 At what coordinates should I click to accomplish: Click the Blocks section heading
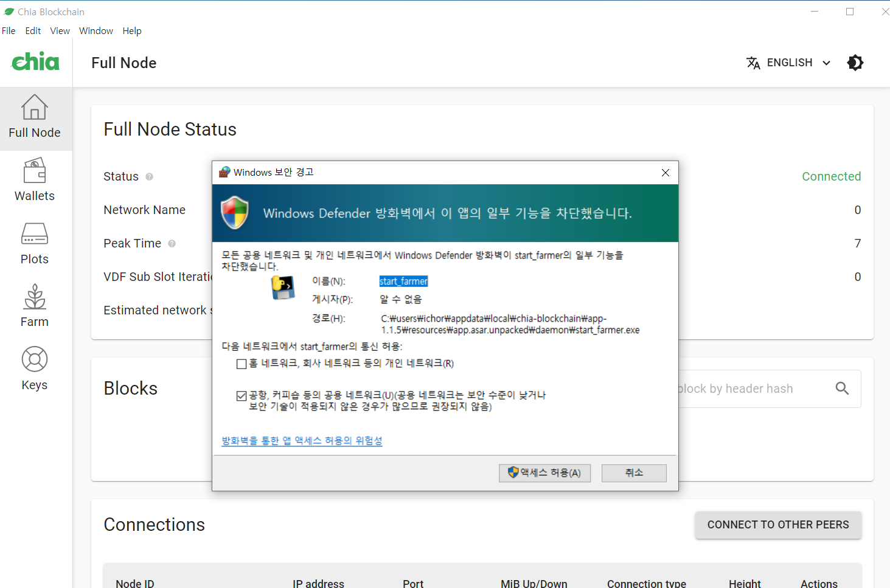130,389
